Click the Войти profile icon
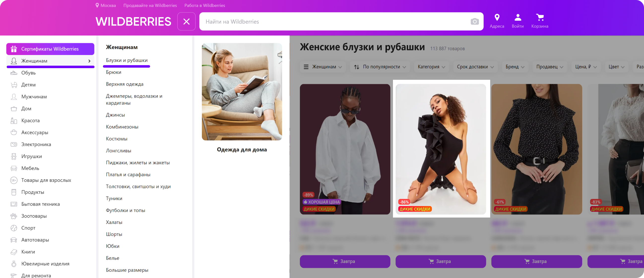 point(518,17)
